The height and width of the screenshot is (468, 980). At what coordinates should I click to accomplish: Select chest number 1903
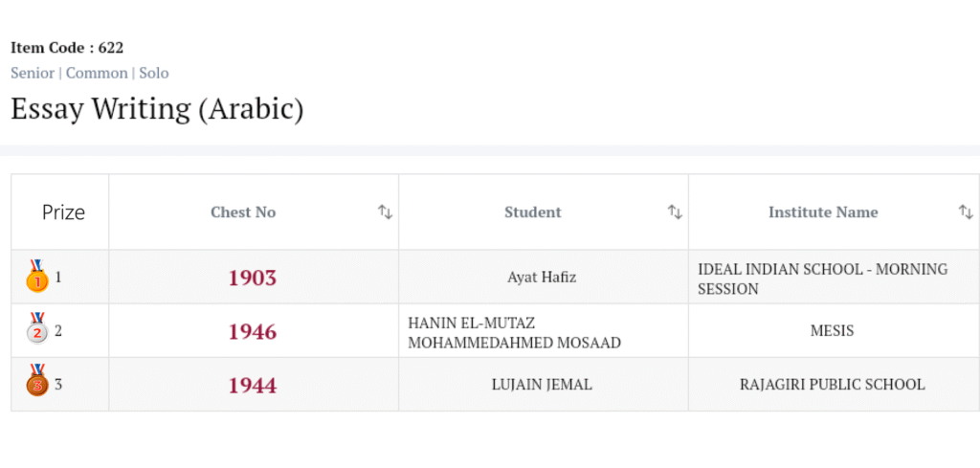pos(253,279)
